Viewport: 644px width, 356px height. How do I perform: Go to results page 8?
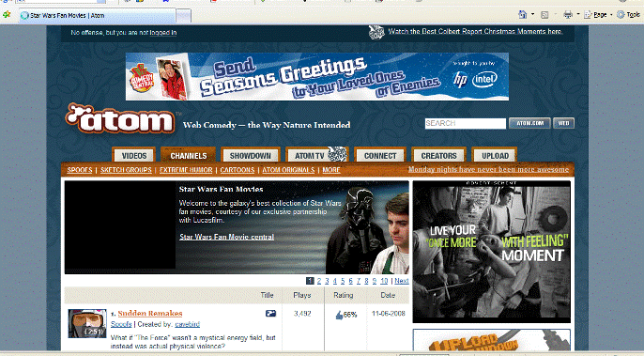click(366, 281)
